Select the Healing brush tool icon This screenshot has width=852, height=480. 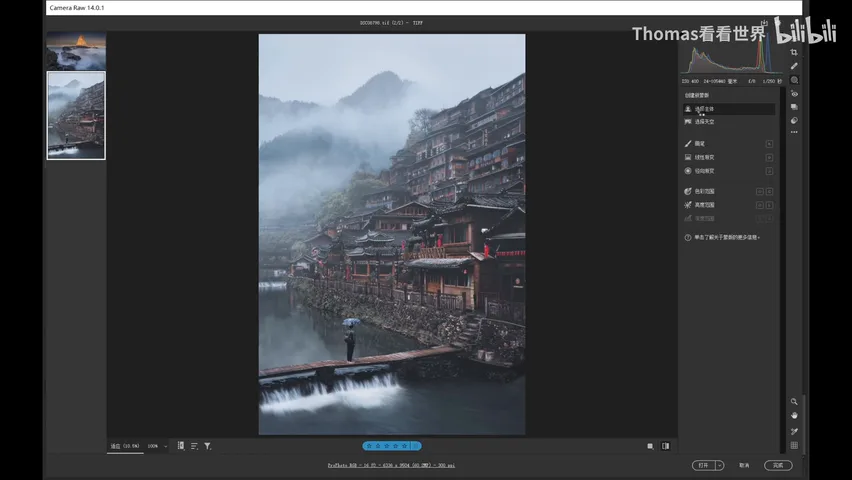pyautogui.click(x=794, y=66)
